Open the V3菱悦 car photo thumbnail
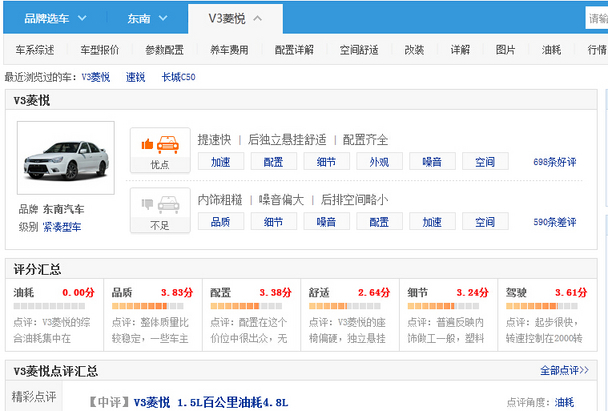The image size is (608, 411). coord(66,160)
